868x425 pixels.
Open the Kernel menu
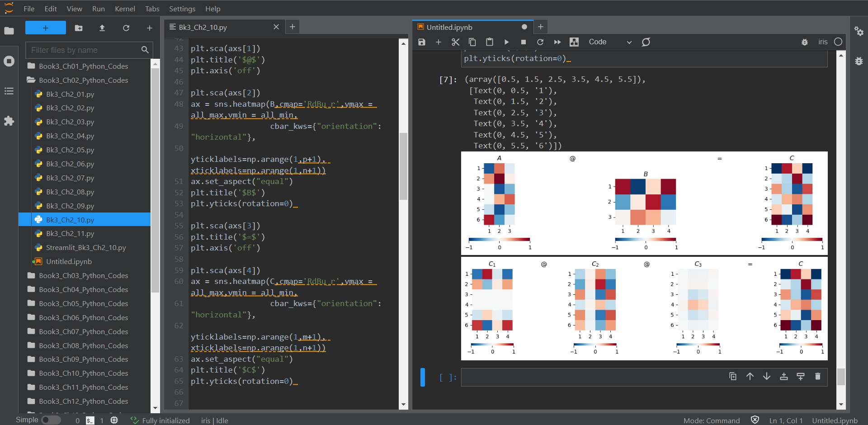pyautogui.click(x=125, y=9)
